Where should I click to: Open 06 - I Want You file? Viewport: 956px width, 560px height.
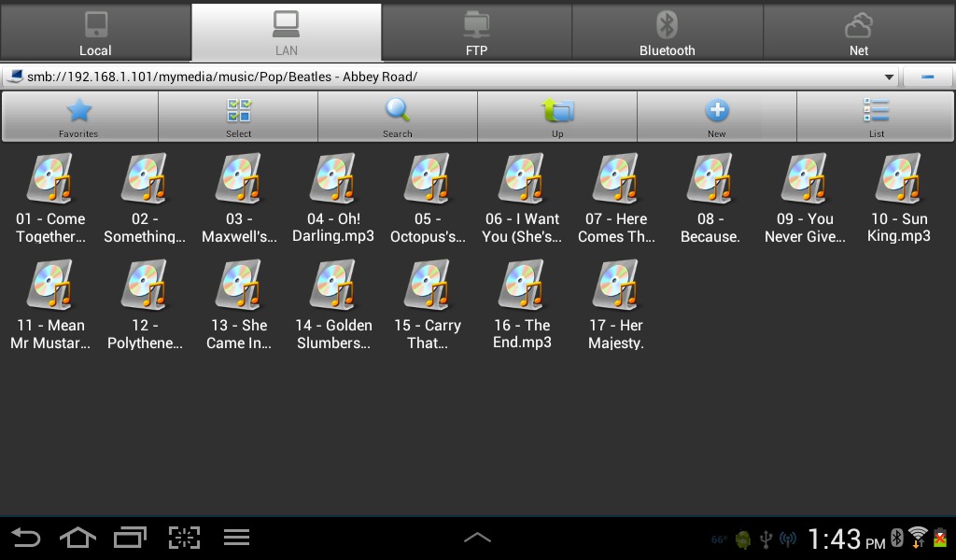(x=522, y=198)
